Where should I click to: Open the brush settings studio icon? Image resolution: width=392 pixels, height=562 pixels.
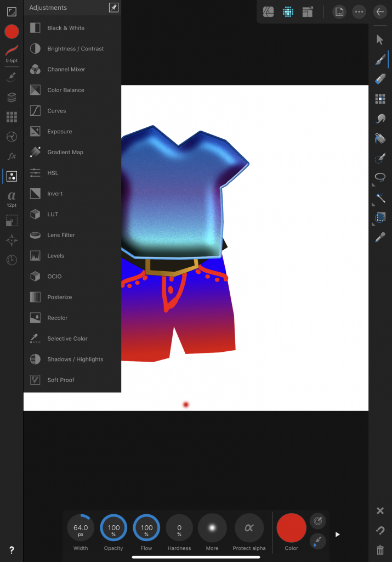click(x=12, y=77)
